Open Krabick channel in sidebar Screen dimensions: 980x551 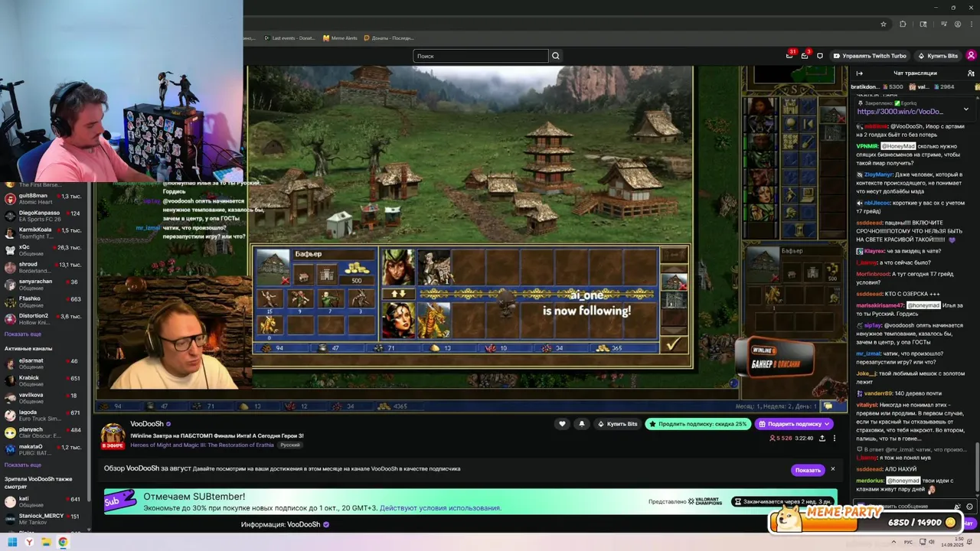coord(44,380)
